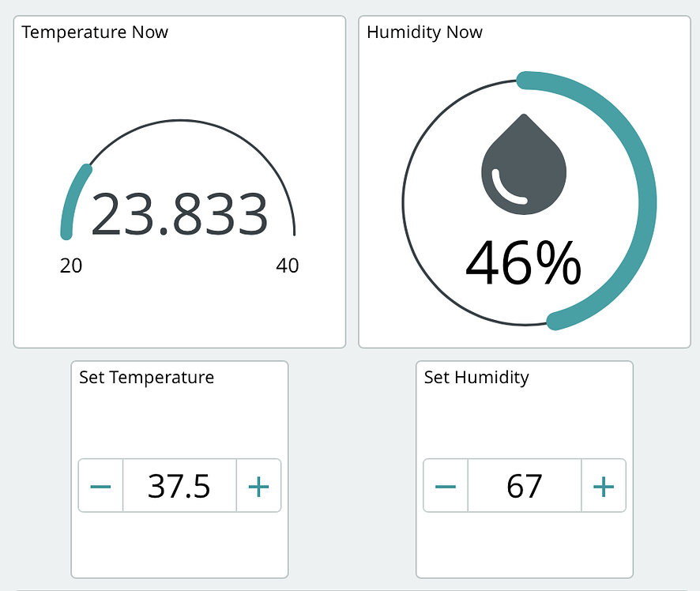Click the "Set Temperature" widget title
This screenshot has height=591, width=700.
[x=146, y=377]
